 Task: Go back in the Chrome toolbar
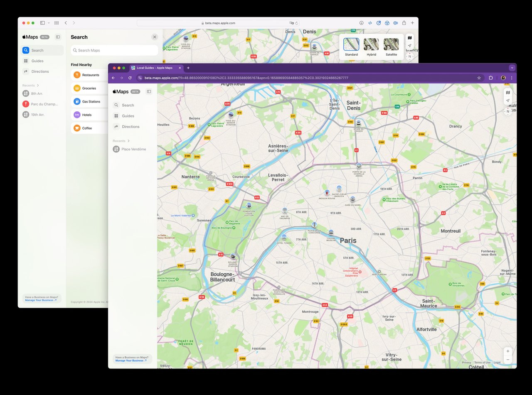click(113, 78)
